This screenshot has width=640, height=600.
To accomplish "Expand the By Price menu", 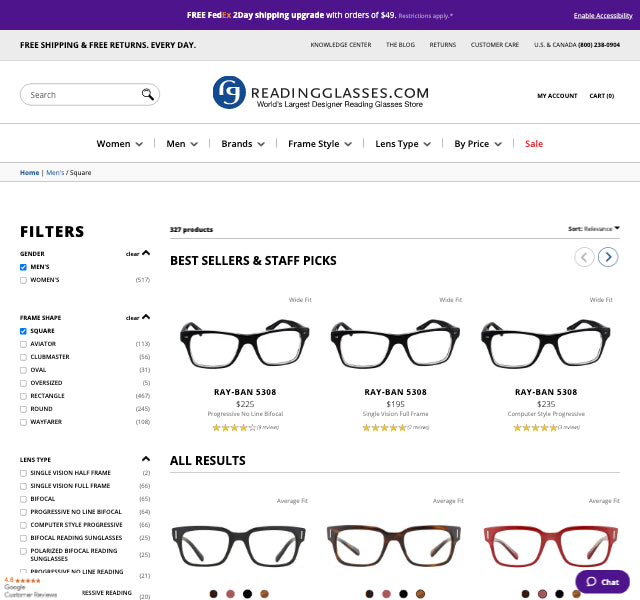I will click(x=478, y=144).
